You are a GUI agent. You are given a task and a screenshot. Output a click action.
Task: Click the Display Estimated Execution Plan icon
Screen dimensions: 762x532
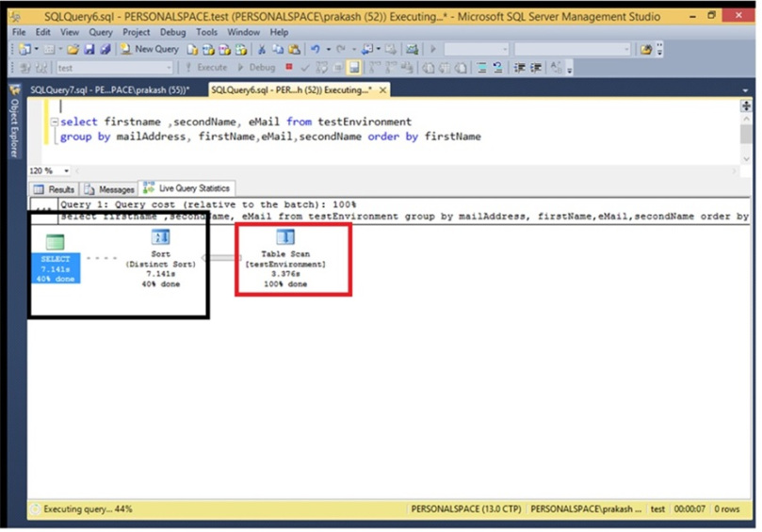322,68
